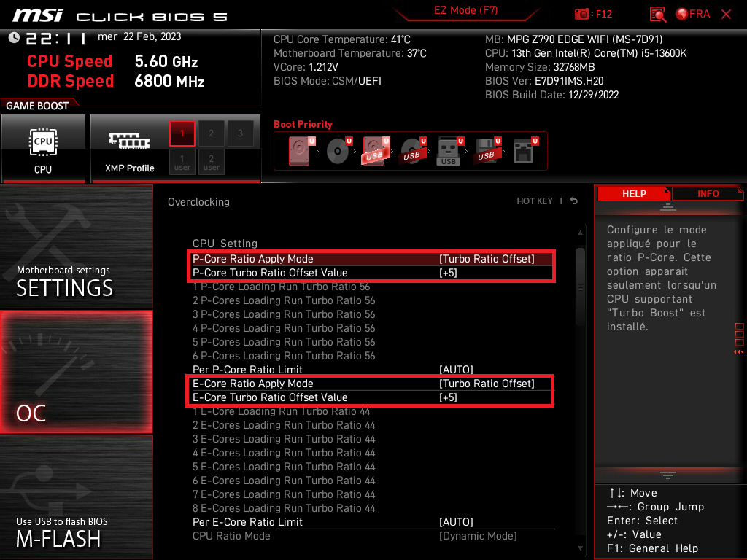Image resolution: width=747 pixels, height=560 pixels.
Task: Change language via FRA globe icon
Action: 693,14
